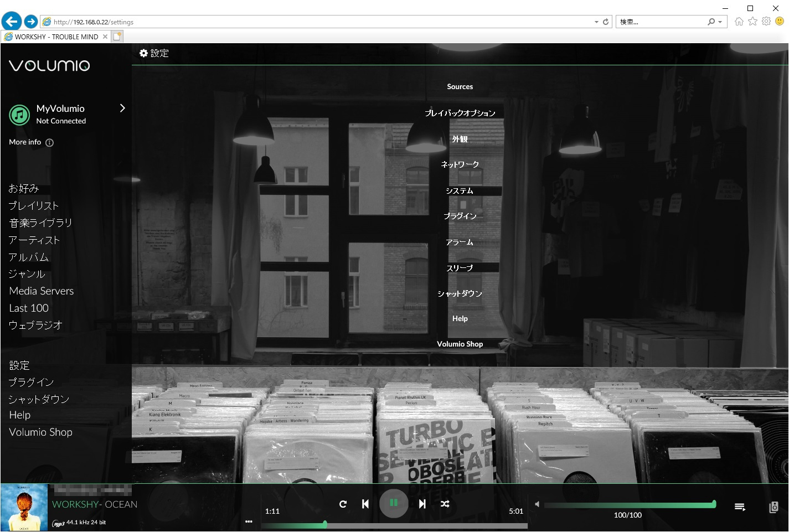Click the volume slider bar
The height and width of the screenshot is (532, 789).
(629, 504)
